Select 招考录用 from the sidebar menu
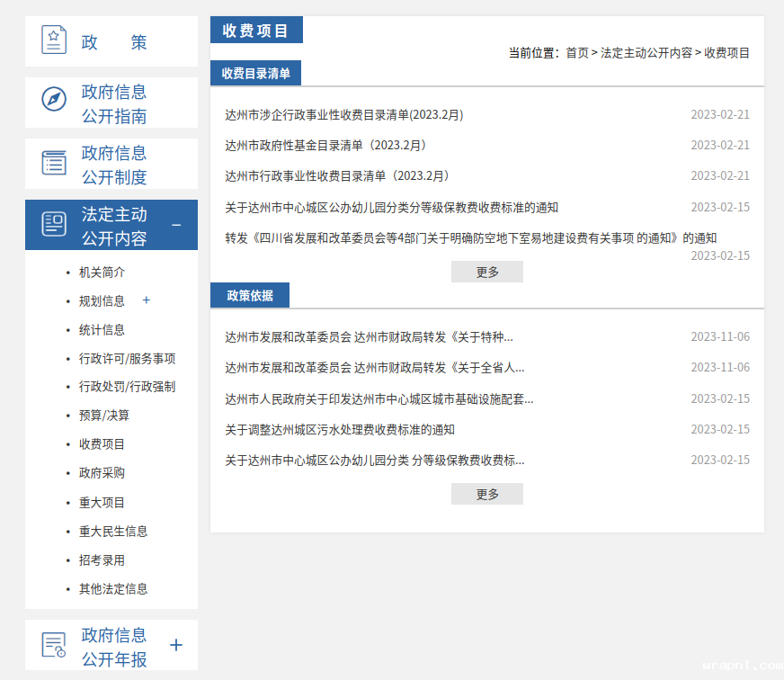 [x=102, y=560]
